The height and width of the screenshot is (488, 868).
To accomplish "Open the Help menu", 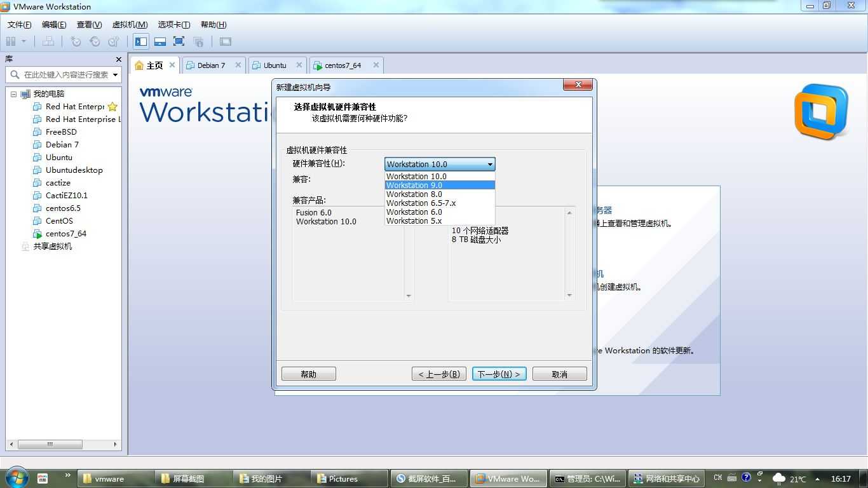I will pos(214,25).
